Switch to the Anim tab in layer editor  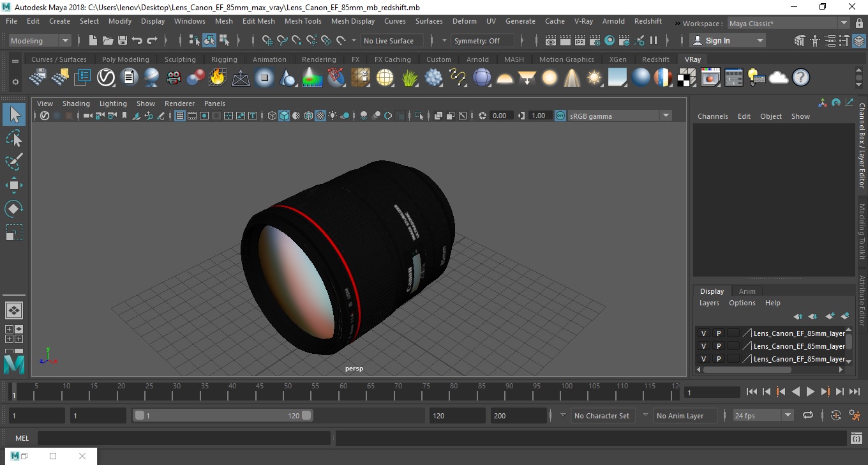(747, 291)
